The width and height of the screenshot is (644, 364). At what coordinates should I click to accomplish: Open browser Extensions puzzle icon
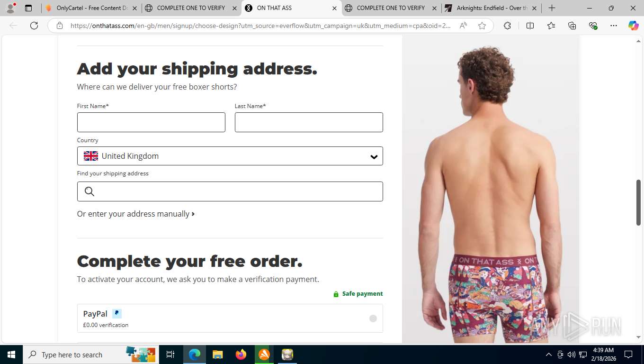pyautogui.click(x=507, y=26)
